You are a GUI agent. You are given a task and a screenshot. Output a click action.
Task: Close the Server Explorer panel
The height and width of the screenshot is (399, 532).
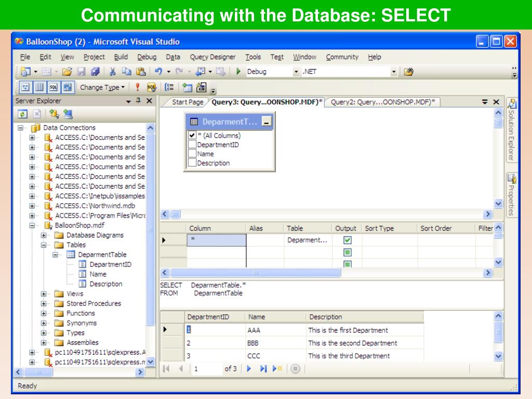(149, 101)
